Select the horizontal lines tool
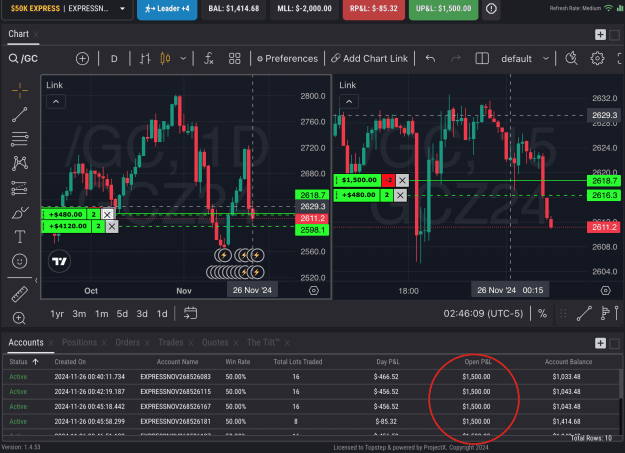Image resolution: width=625 pixels, height=453 pixels. (20, 139)
